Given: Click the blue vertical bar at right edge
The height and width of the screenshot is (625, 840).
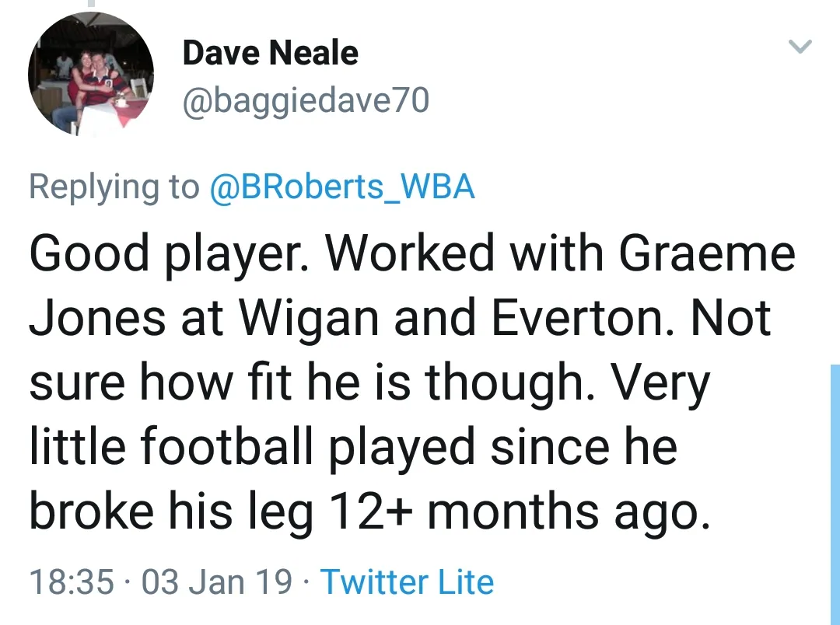Looking at the screenshot, I should (x=834, y=498).
